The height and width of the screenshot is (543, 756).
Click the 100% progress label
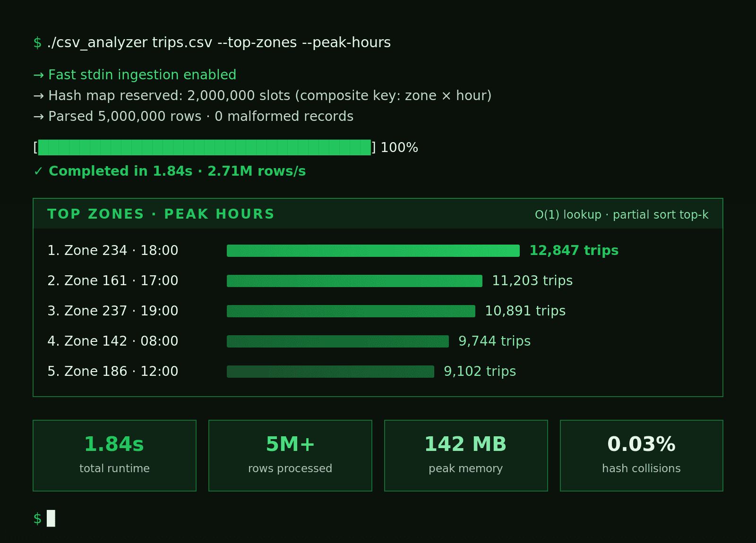[x=399, y=148]
